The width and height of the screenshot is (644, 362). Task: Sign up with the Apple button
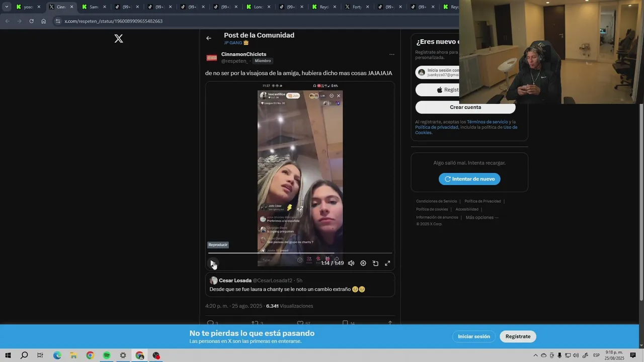(437, 90)
